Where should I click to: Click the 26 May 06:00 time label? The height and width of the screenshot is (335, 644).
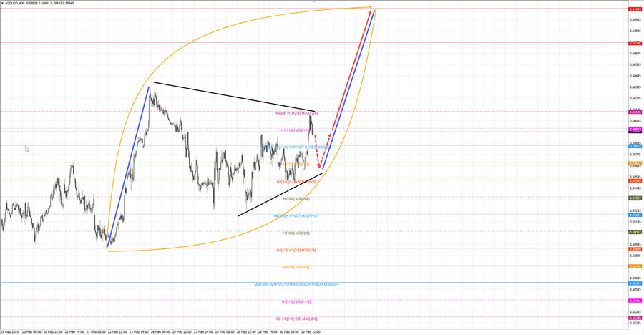pos(160,331)
